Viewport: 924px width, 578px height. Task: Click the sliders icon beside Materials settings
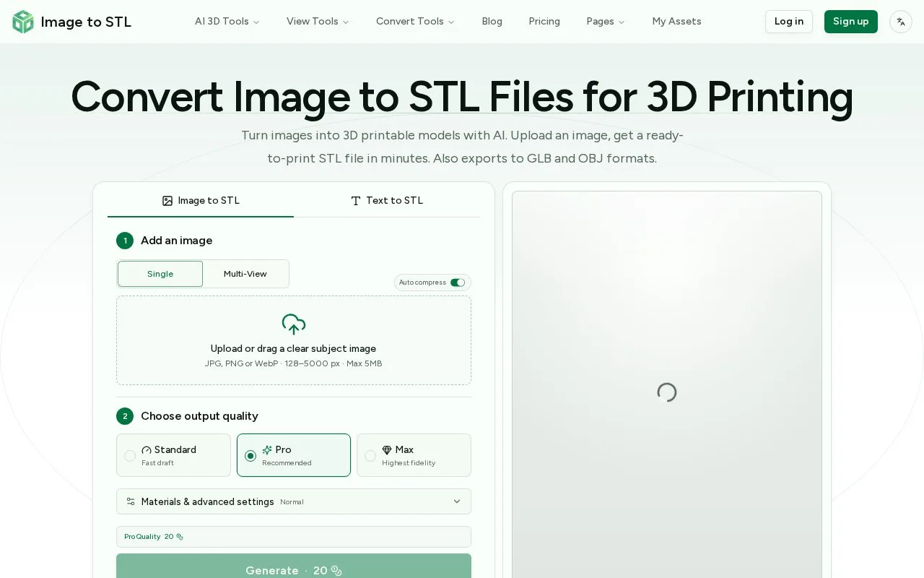tap(131, 501)
